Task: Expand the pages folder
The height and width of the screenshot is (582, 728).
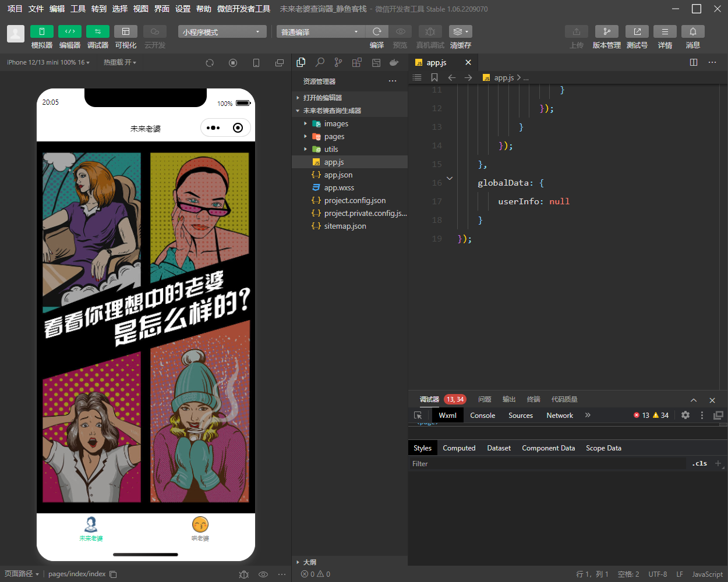Action: (x=334, y=137)
